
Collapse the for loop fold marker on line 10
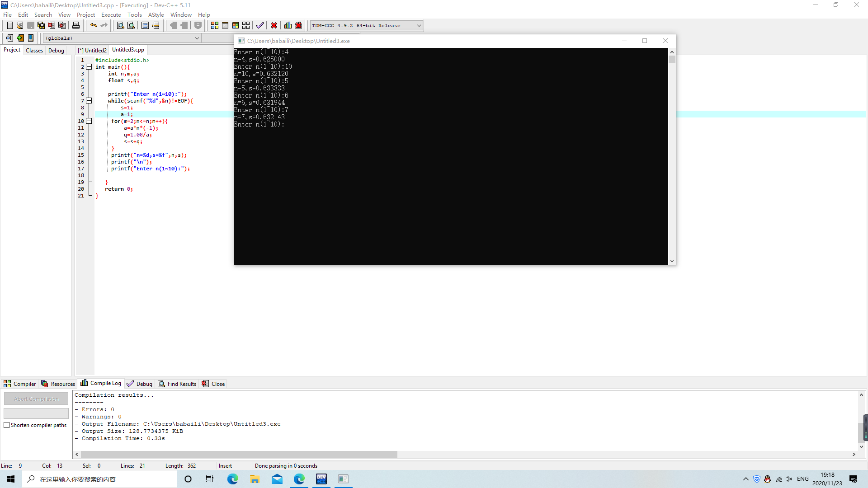(x=89, y=121)
